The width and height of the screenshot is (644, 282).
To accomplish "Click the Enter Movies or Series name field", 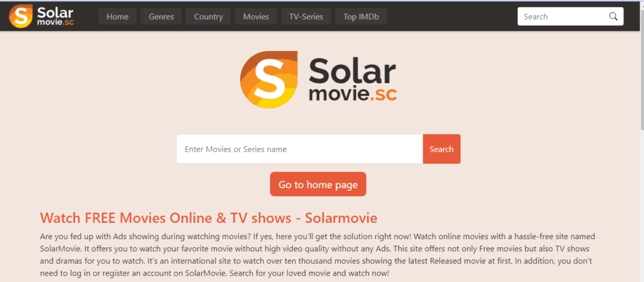I will pos(300,149).
